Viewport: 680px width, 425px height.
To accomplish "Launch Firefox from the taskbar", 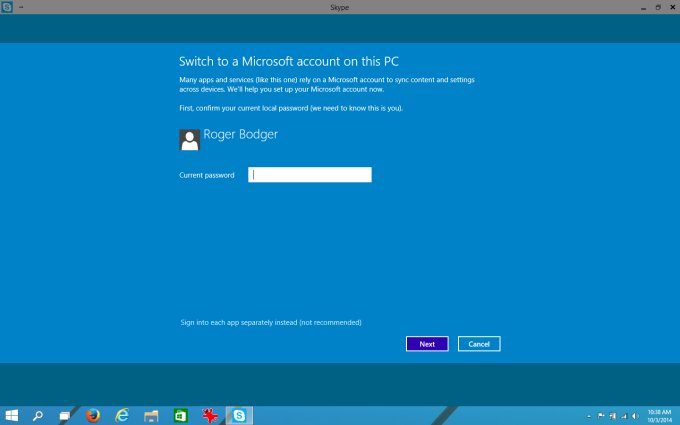I will click(93, 415).
